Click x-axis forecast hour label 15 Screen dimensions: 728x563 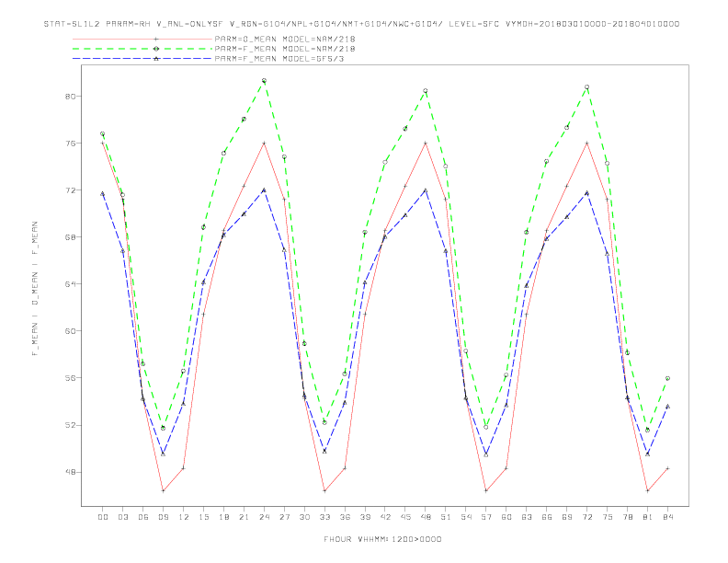(x=203, y=517)
